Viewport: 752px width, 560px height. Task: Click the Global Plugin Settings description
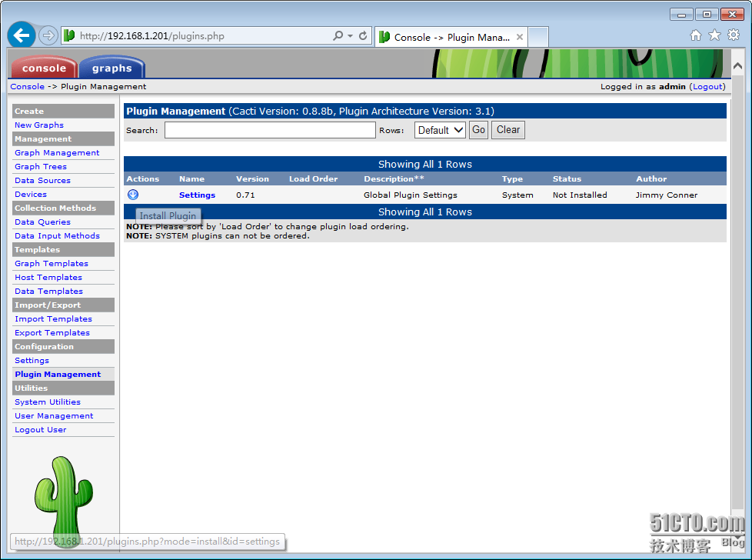pos(410,195)
